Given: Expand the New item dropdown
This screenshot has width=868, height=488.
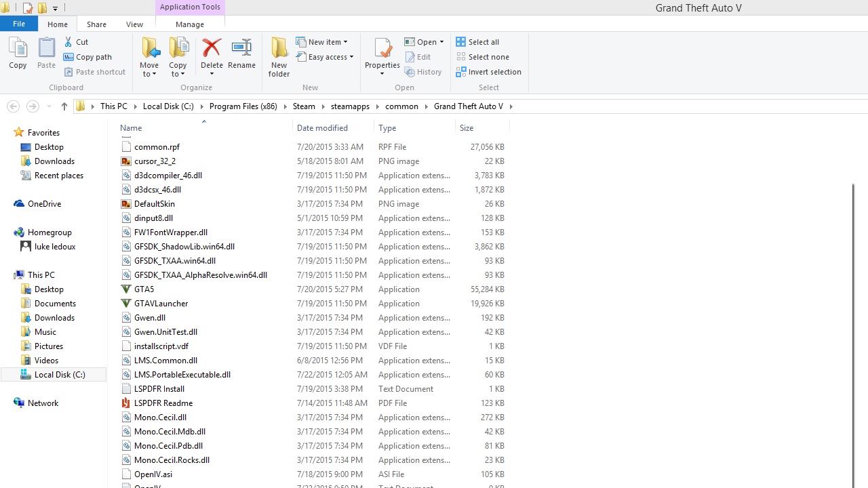Looking at the screenshot, I should (x=322, y=42).
